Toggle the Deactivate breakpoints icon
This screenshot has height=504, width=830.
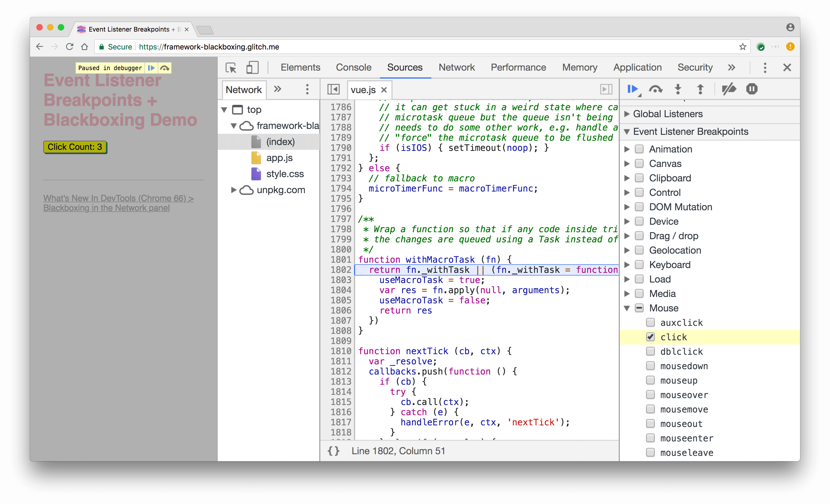[x=730, y=89]
